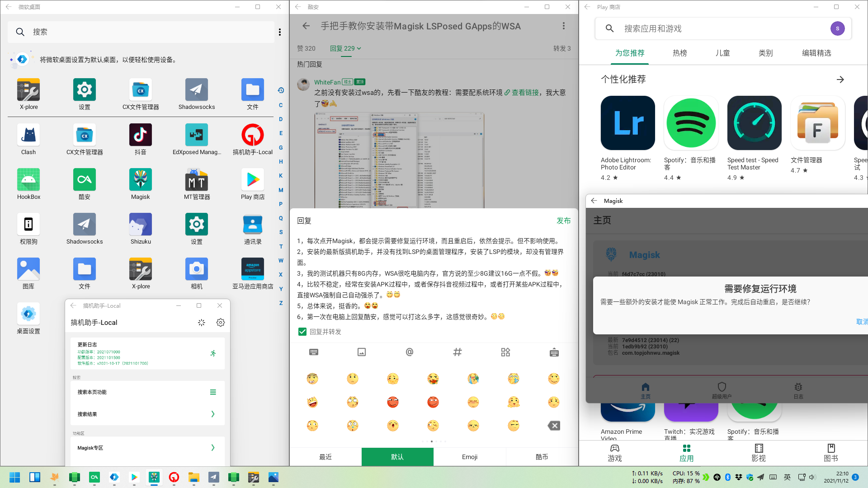Open settings gear in 搞机助手-Local
The image size is (868, 488).
point(221,323)
